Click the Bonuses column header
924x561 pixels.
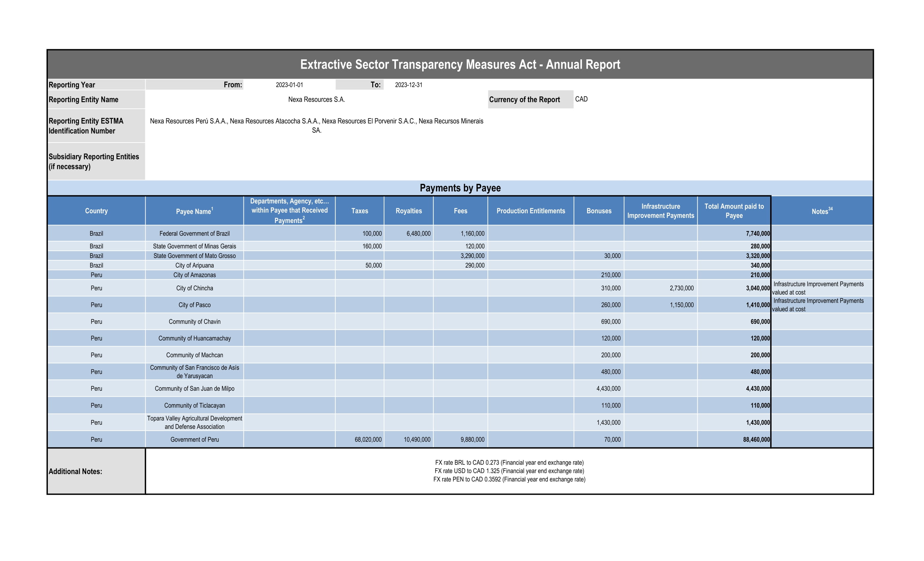tap(599, 211)
